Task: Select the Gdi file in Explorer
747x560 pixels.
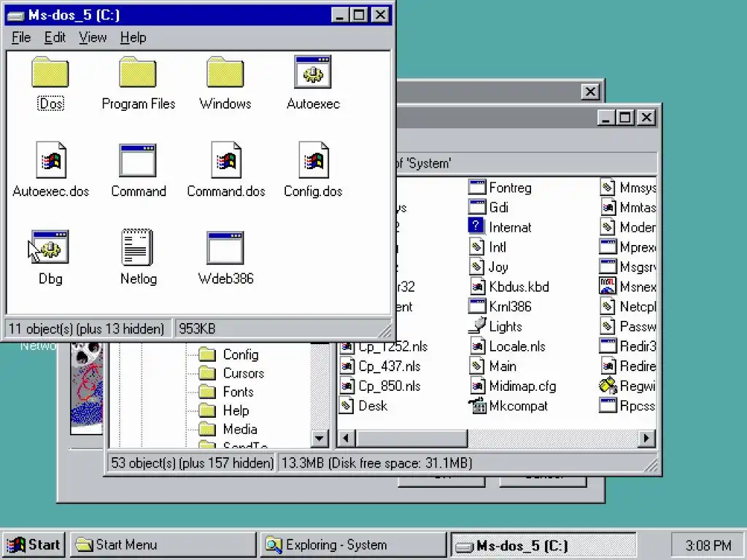Action: click(488, 207)
